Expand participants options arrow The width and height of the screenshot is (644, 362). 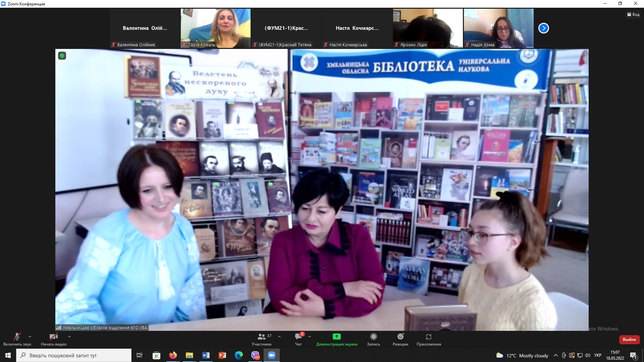tap(279, 336)
